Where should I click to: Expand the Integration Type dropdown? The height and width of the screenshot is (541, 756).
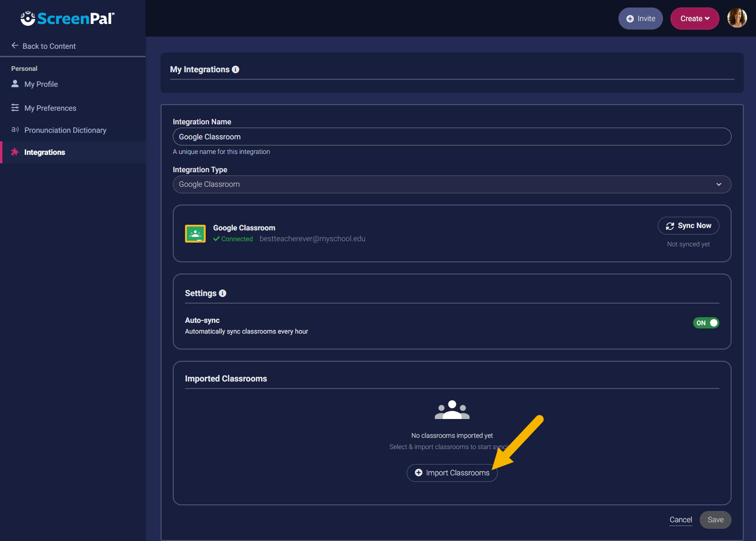[x=452, y=184]
